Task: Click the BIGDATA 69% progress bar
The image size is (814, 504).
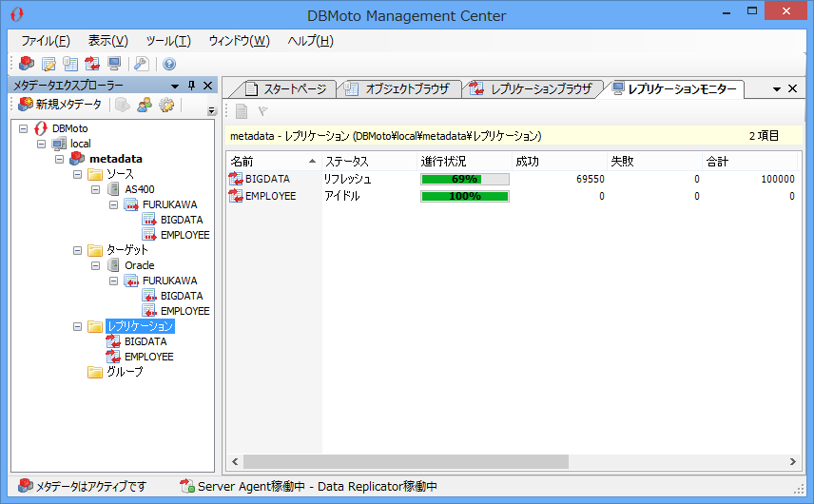Action: (x=465, y=179)
